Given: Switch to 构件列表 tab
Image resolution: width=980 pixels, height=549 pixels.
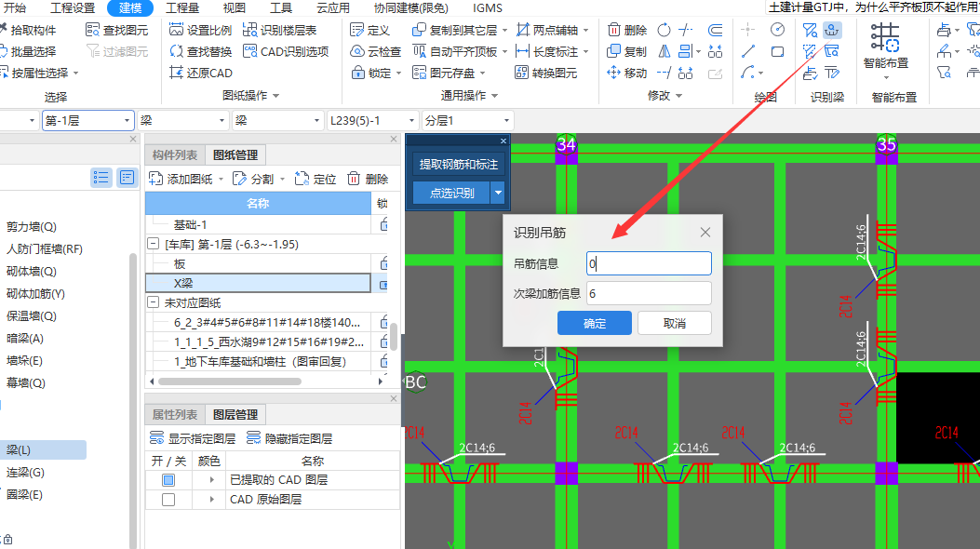Looking at the screenshot, I should click(x=175, y=154).
